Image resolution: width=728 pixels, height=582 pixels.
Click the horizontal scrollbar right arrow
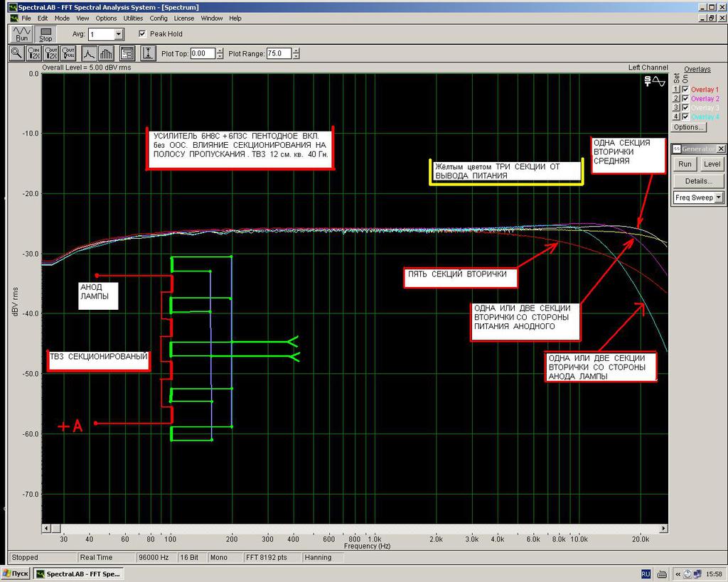664,528
